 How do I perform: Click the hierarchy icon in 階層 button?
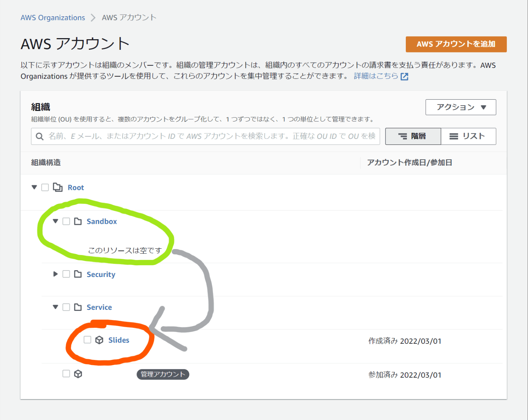click(403, 136)
